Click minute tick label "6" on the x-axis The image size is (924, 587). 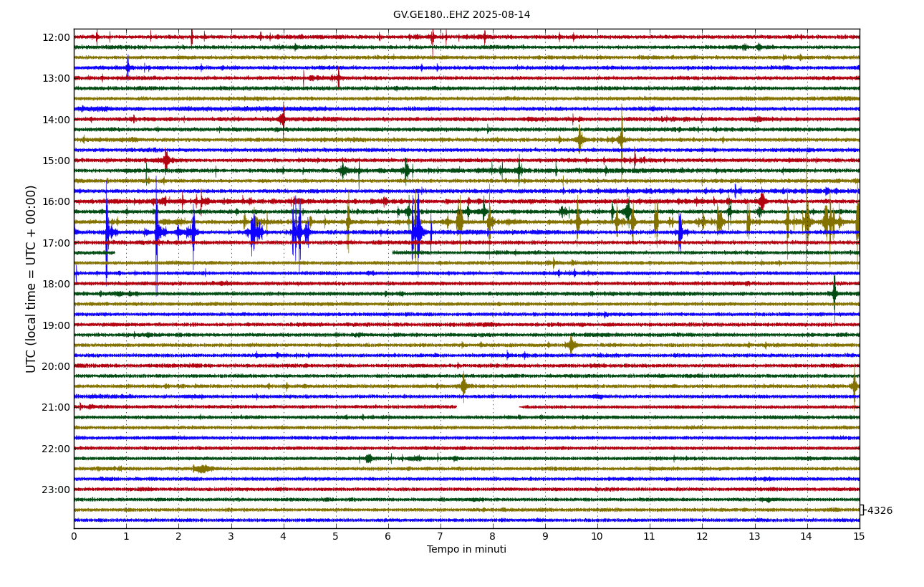pos(388,536)
